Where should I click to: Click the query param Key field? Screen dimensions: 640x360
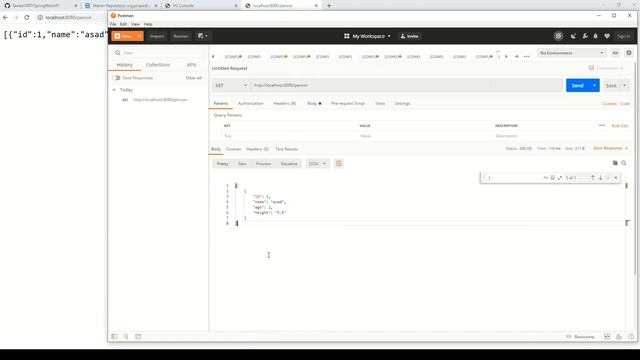click(290, 136)
